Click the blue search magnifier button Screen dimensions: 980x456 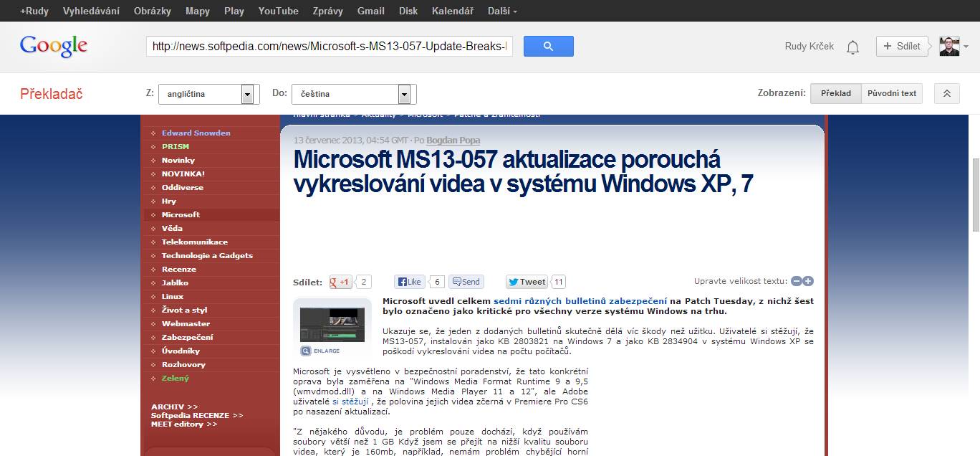point(548,47)
